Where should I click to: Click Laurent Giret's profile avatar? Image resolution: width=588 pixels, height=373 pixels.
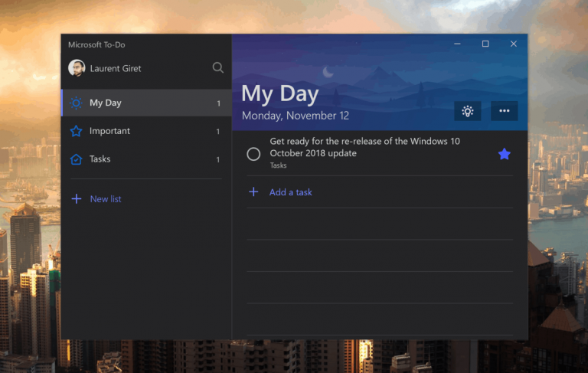(x=77, y=68)
